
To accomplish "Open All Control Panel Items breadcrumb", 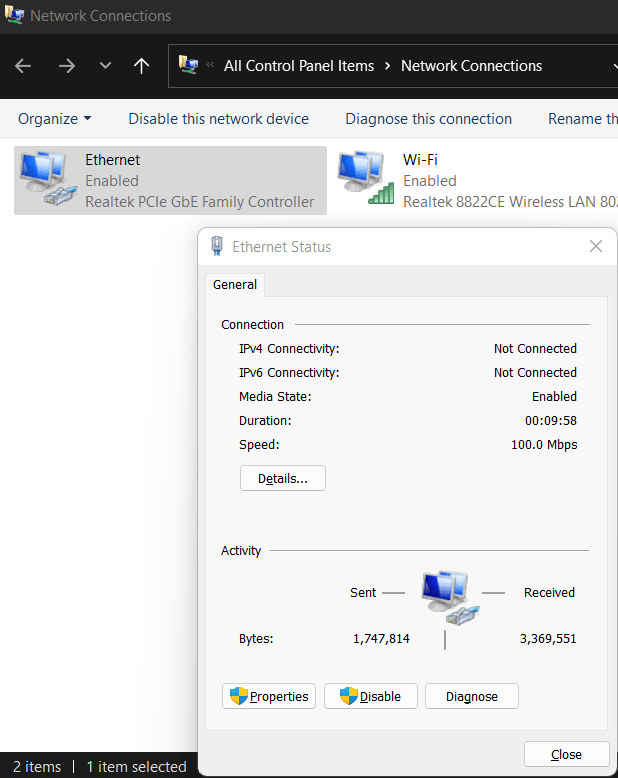I will 299,65.
